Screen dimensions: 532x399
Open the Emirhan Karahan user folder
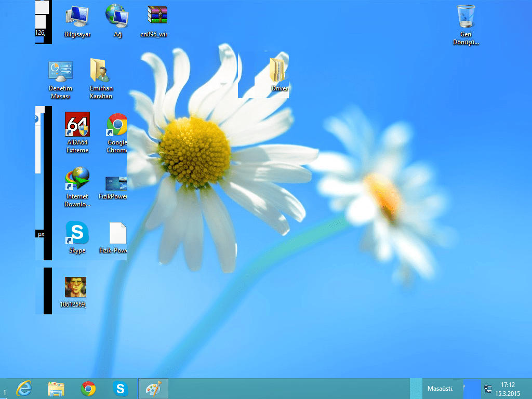101,79
